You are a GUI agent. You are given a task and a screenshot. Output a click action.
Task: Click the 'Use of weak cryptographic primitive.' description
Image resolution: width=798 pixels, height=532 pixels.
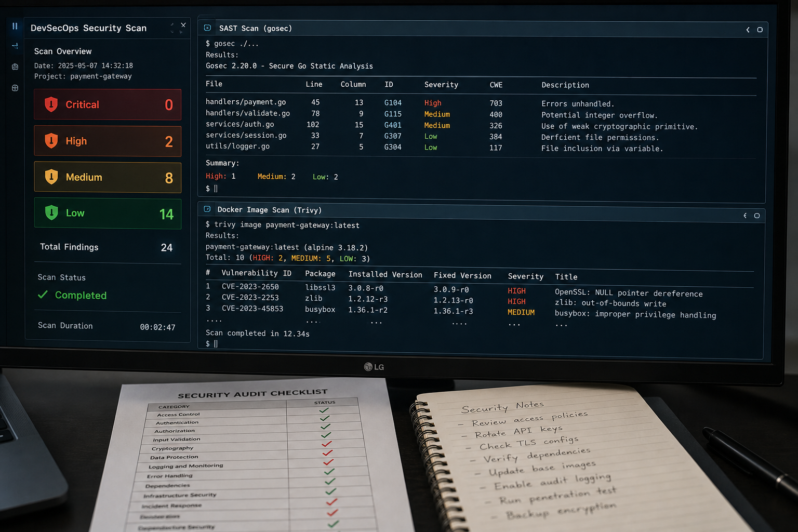click(619, 126)
